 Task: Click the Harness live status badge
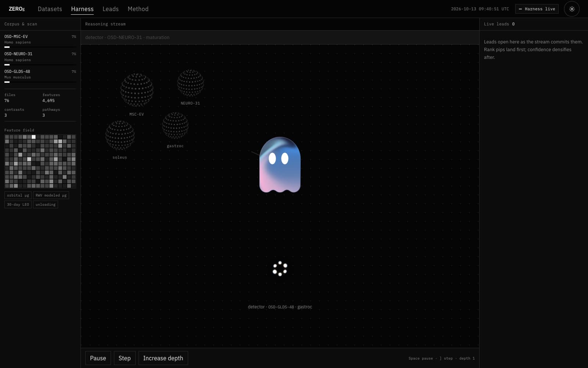point(537,9)
